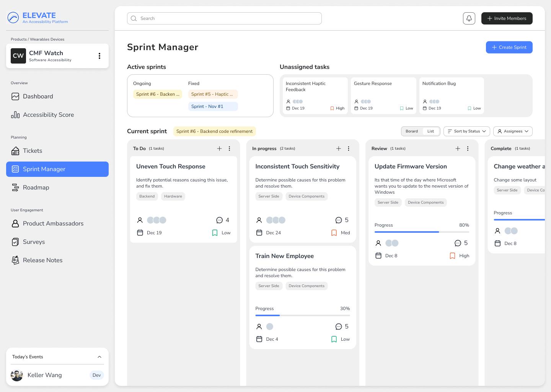This screenshot has width=551, height=392.
Task: Click the kebab menu on CMF Watch
Action: point(99,56)
